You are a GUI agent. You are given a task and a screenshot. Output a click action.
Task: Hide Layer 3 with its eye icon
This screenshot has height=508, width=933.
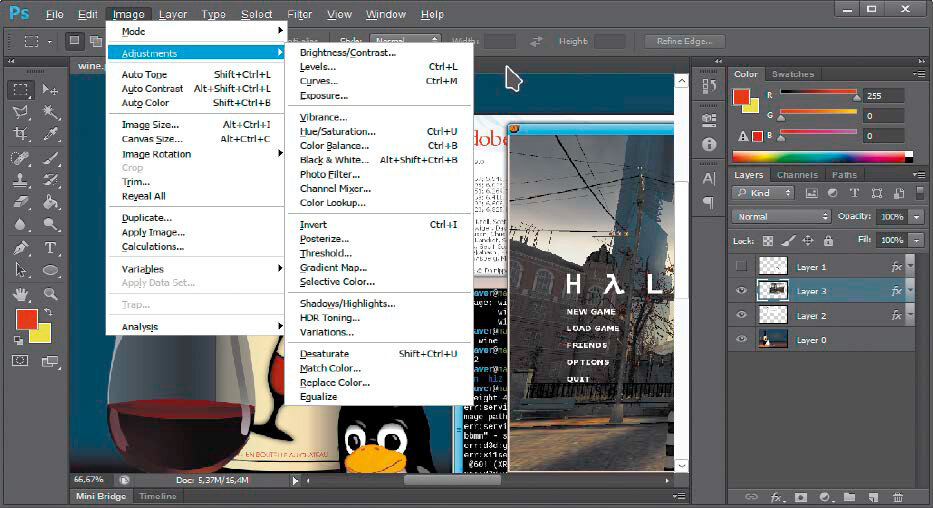[741, 291]
